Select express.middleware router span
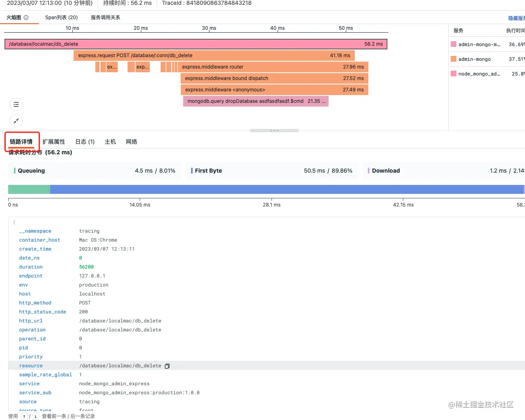 tap(273, 67)
